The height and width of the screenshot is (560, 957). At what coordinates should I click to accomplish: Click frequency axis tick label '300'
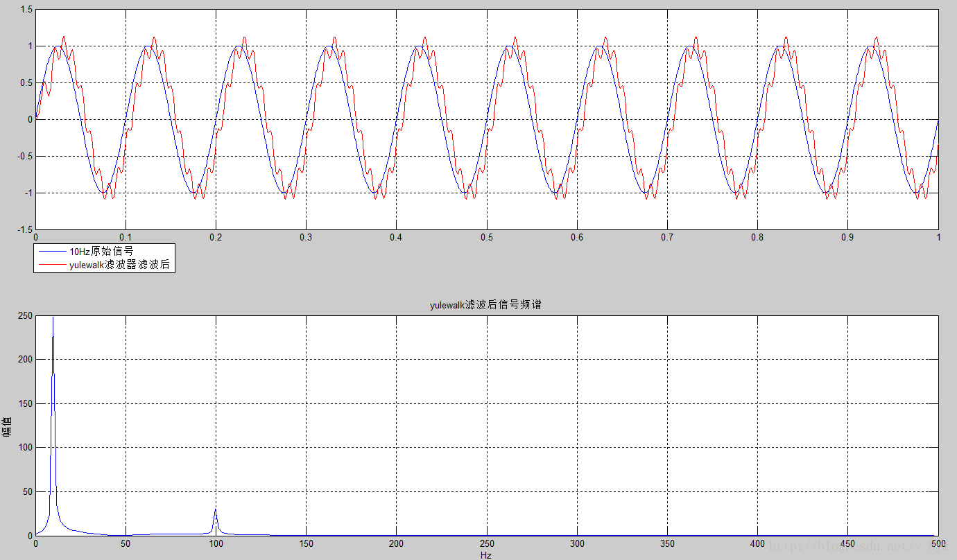point(577,543)
